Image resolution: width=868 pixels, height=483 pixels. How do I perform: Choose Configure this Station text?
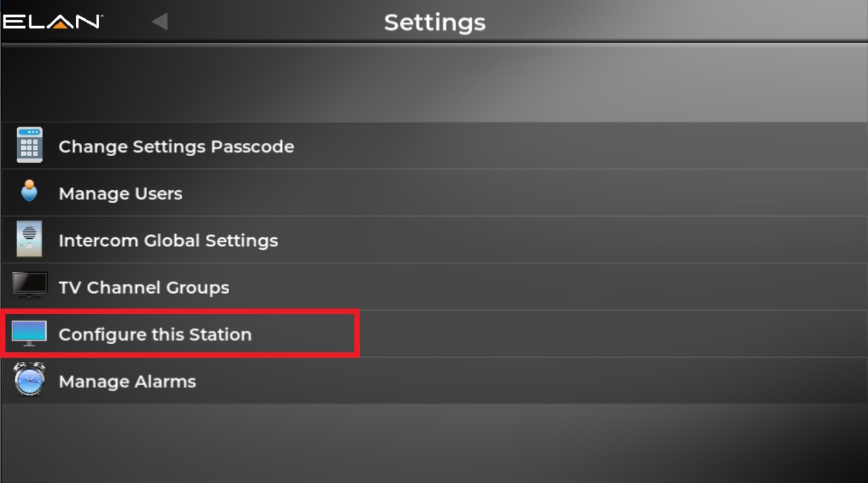tap(155, 335)
